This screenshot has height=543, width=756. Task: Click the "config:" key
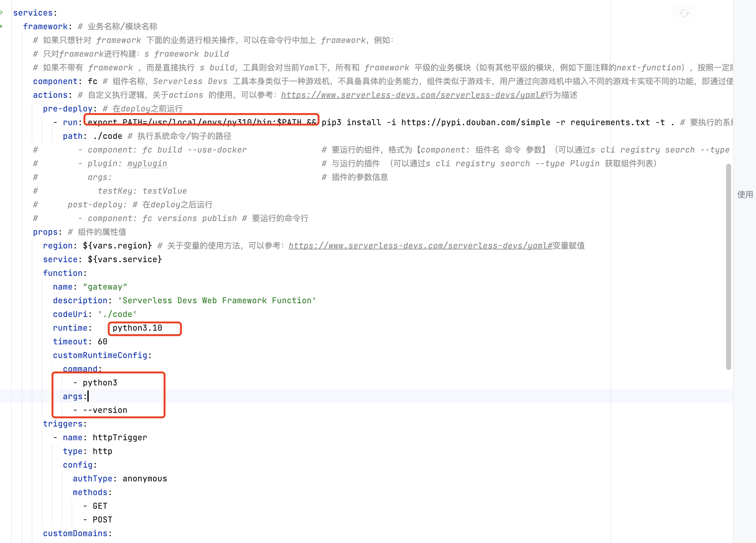coord(80,465)
